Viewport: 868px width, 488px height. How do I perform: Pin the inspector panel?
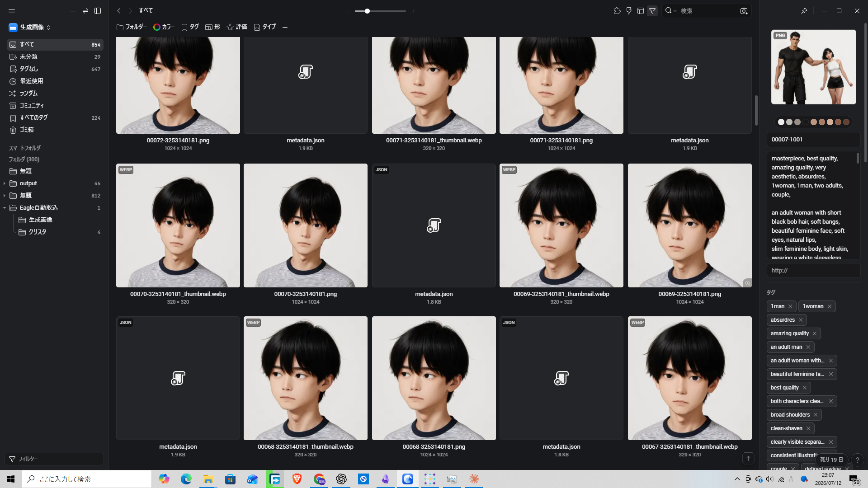804,11
